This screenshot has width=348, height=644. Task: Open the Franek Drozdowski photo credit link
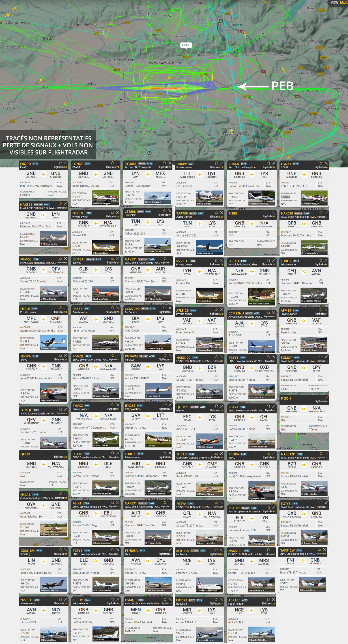[x=157, y=252]
